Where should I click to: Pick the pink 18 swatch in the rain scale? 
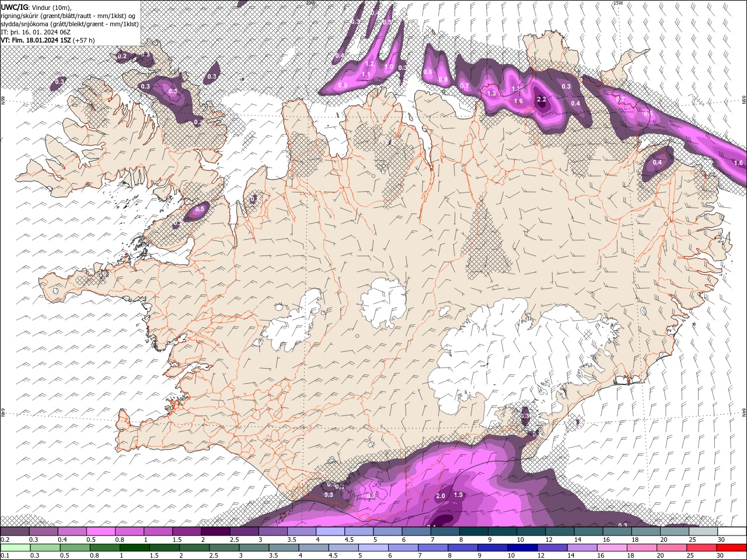(641, 548)
